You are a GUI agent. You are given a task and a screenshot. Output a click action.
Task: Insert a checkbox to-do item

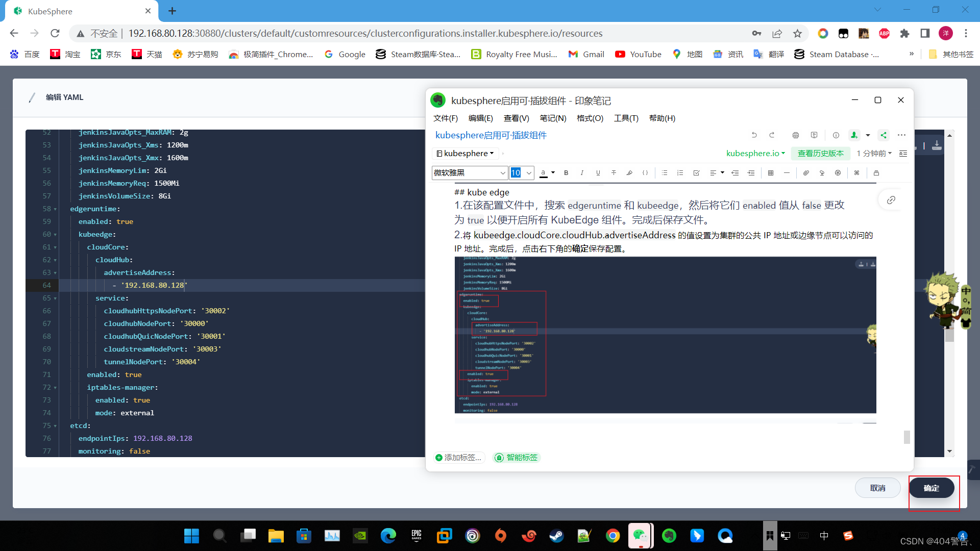click(696, 173)
